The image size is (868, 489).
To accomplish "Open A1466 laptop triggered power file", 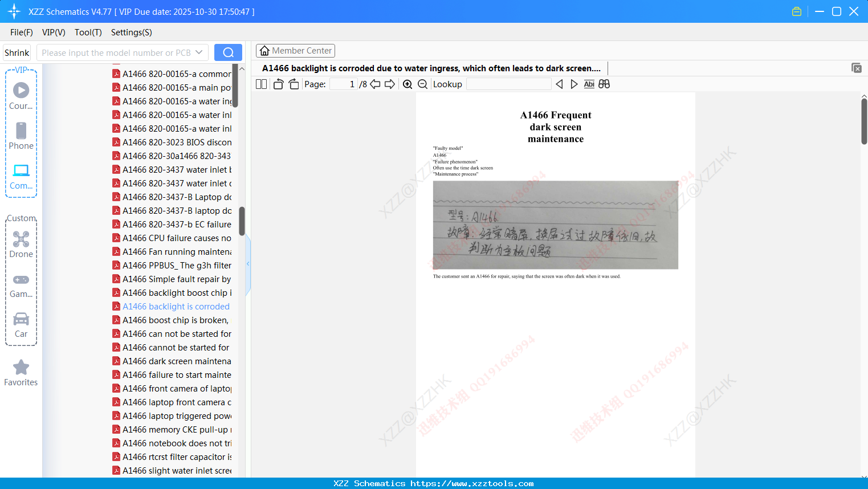I will (x=172, y=416).
